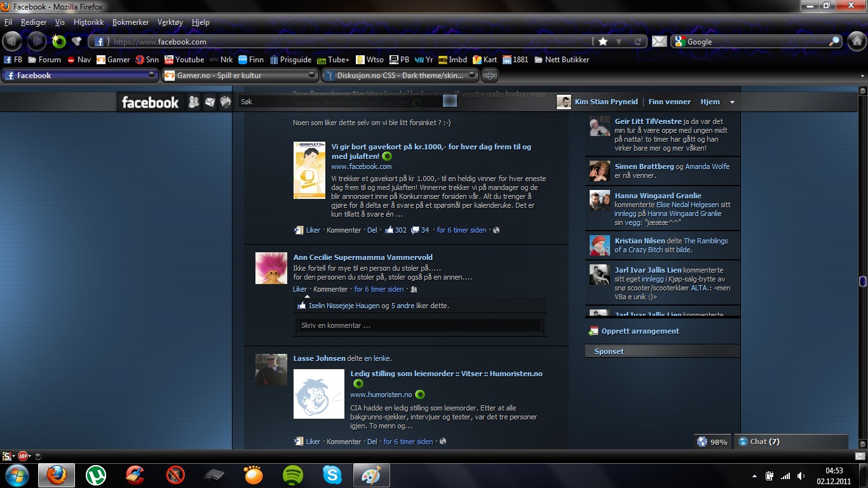The image size is (868, 488).
Task: Like the Lasse Johnsen shared link post
Action: pyautogui.click(x=313, y=442)
